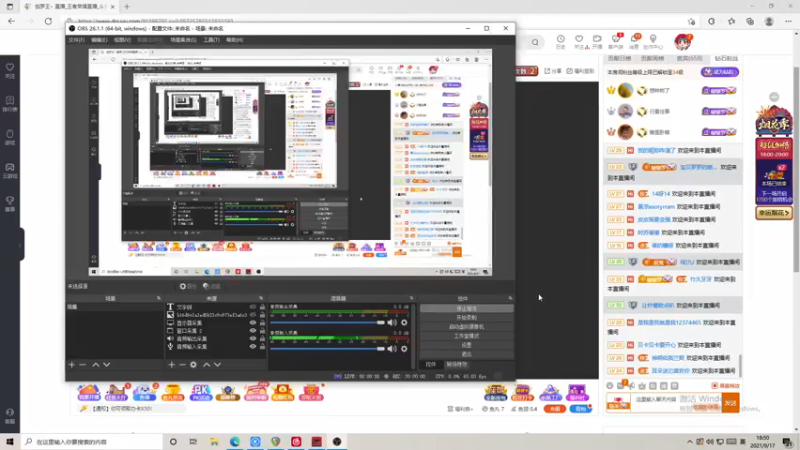Open 关注 icon in Douyu left sidebar
The width and height of the screenshot is (800, 450).
coord(10,70)
